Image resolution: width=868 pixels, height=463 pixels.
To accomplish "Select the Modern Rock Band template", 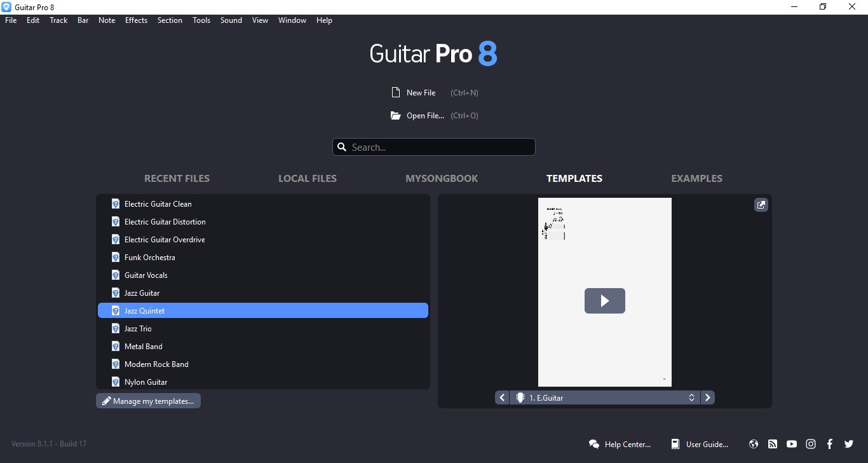I will click(263, 364).
